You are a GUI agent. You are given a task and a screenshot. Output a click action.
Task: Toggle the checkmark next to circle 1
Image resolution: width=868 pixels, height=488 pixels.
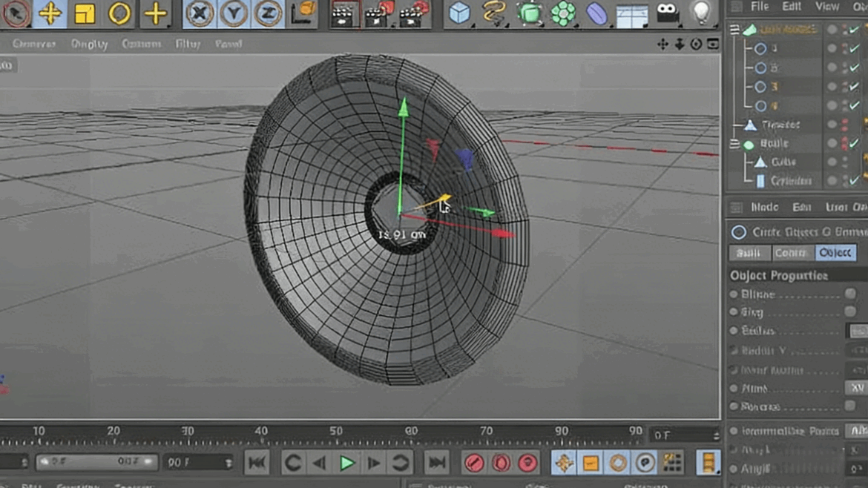854,47
